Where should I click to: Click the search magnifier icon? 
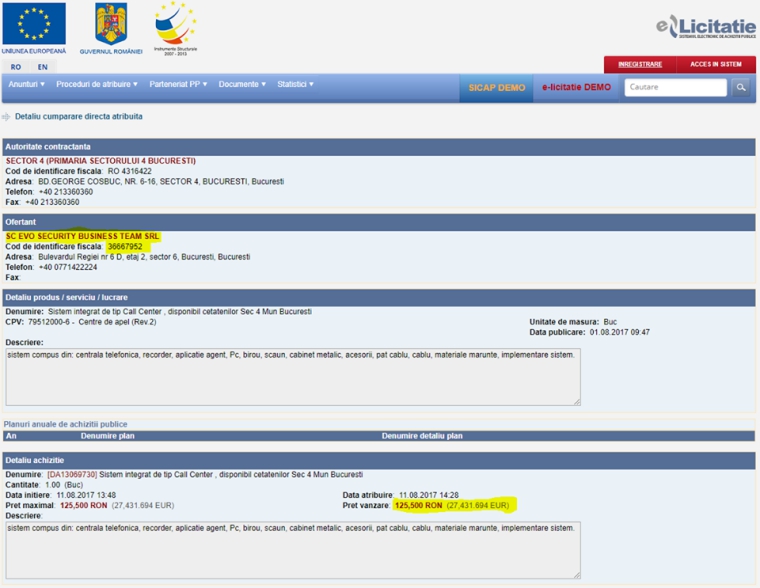[741, 87]
